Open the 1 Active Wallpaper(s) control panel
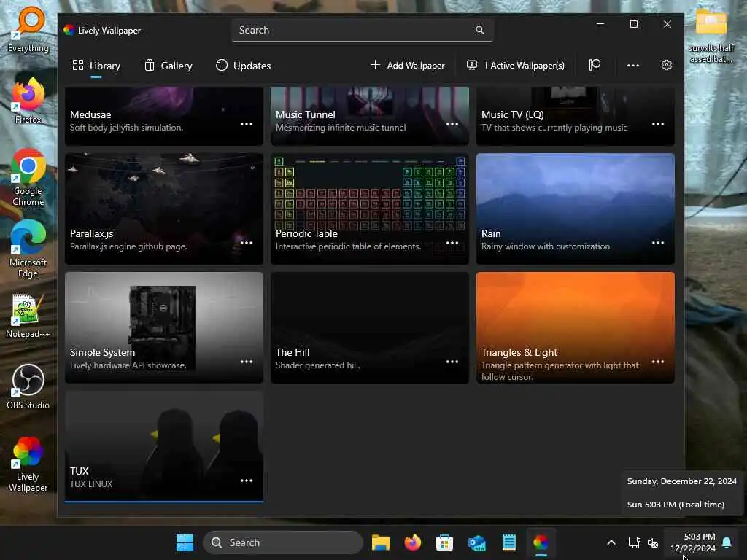 [516, 65]
